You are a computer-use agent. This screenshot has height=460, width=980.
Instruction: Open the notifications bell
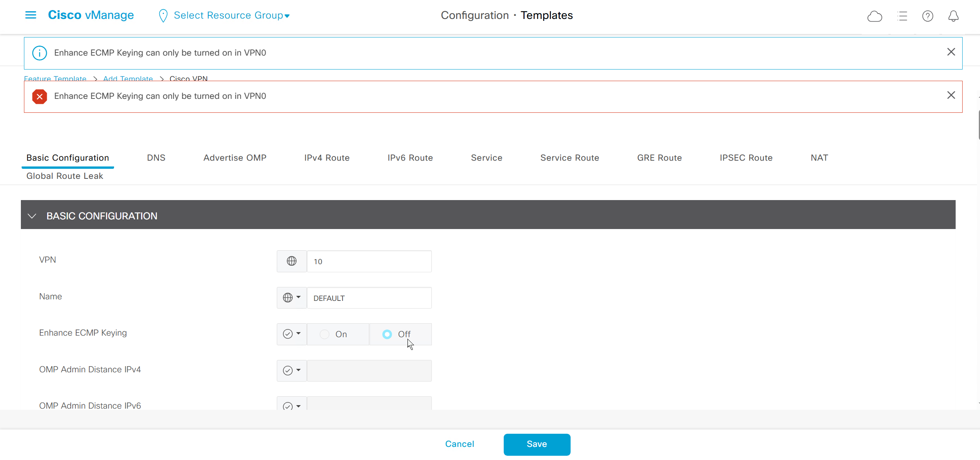coord(953,16)
